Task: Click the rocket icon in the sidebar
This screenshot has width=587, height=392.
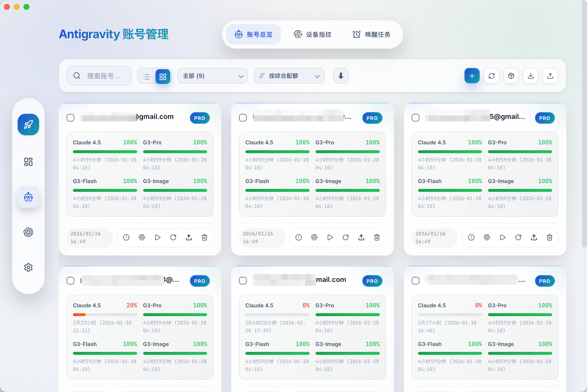Action: (28, 125)
